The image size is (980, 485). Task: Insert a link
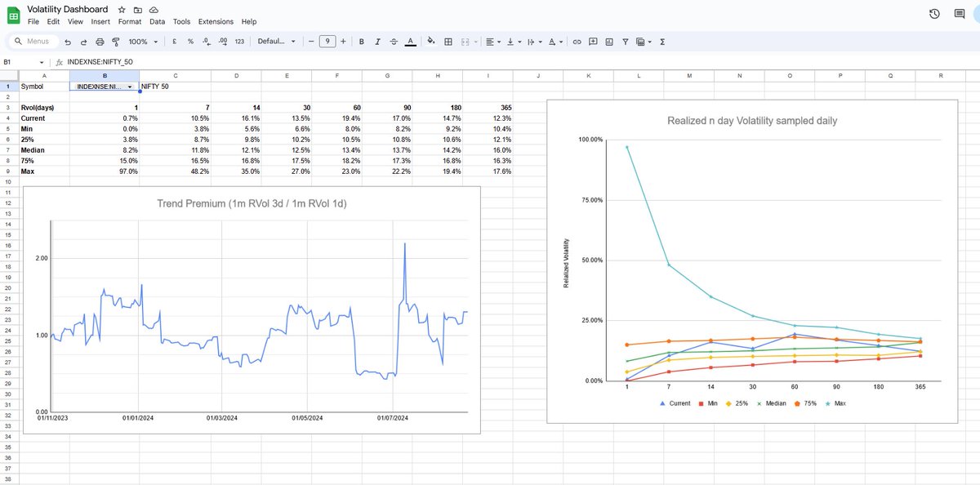pyautogui.click(x=577, y=42)
